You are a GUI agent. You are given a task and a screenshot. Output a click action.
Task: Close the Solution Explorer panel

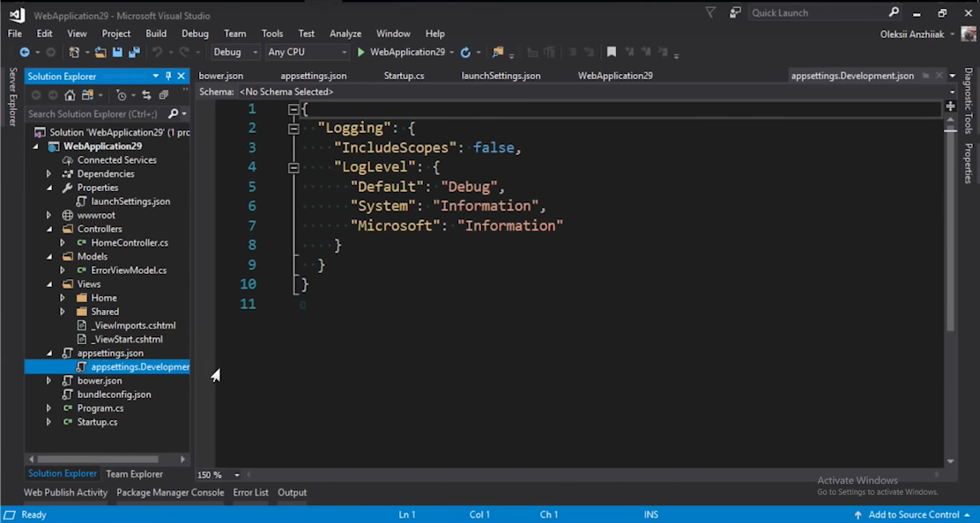[x=182, y=76]
